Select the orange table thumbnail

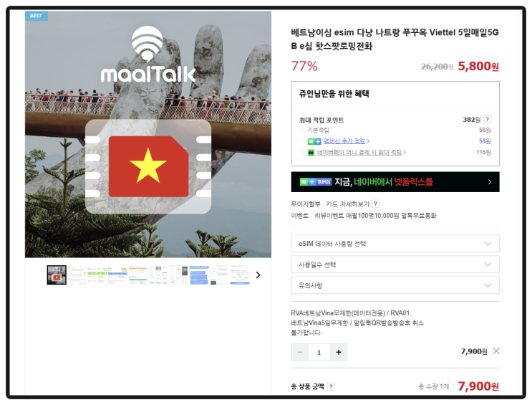(138, 275)
